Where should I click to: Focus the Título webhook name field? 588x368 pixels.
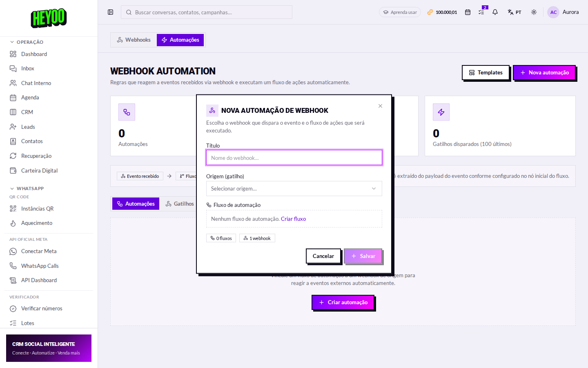click(294, 158)
